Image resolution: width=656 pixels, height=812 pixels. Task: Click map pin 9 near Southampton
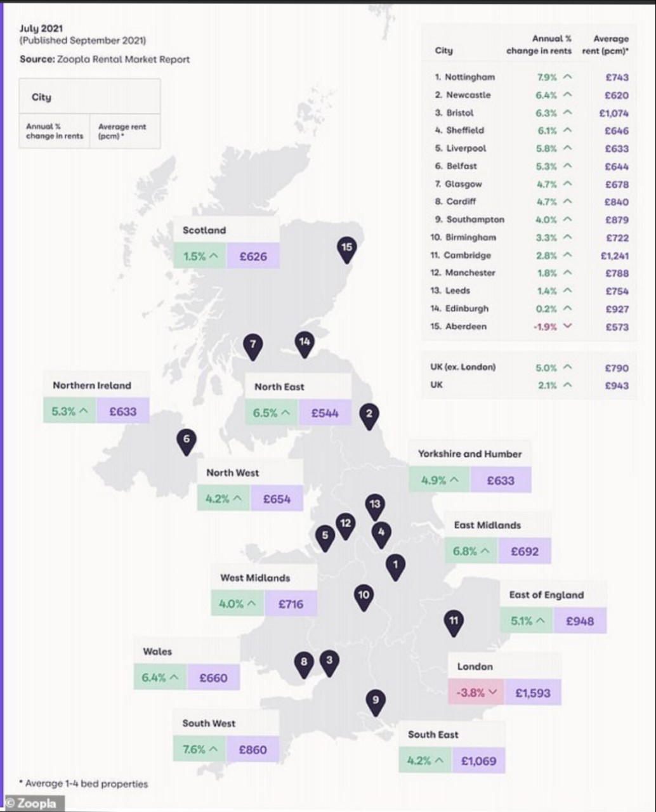tap(376, 703)
